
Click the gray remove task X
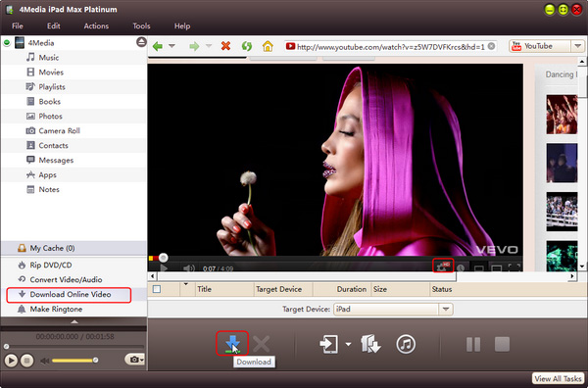coord(262,344)
